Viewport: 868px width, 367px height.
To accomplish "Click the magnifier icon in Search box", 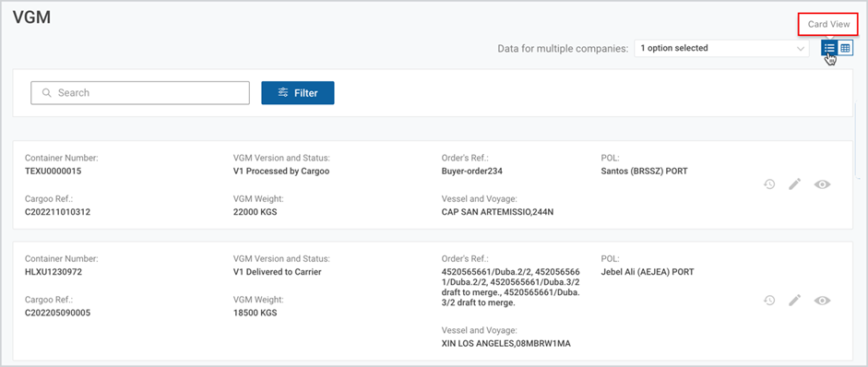I will [x=46, y=93].
